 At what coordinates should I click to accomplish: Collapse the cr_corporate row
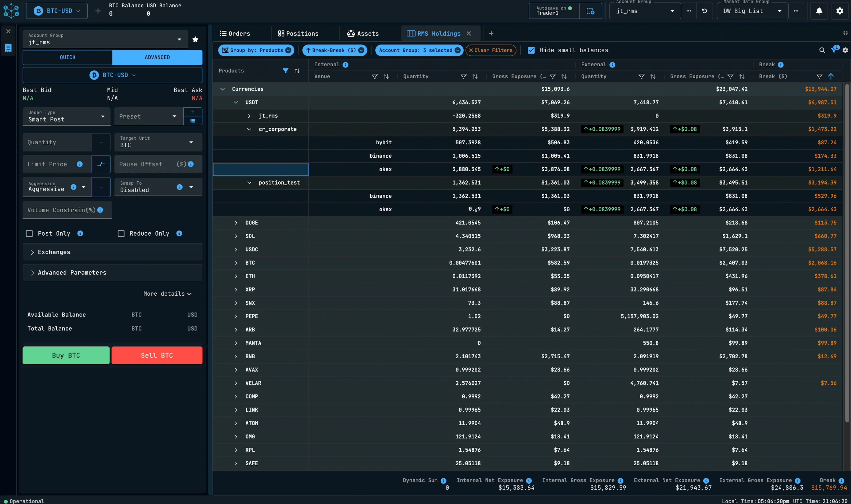coord(249,129)
